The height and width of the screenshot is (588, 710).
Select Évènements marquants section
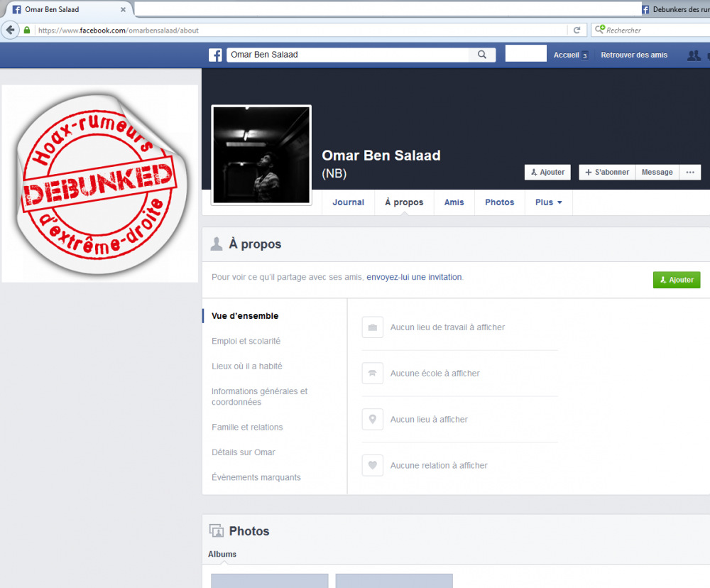pyautogui.click(x=256, y=477)
